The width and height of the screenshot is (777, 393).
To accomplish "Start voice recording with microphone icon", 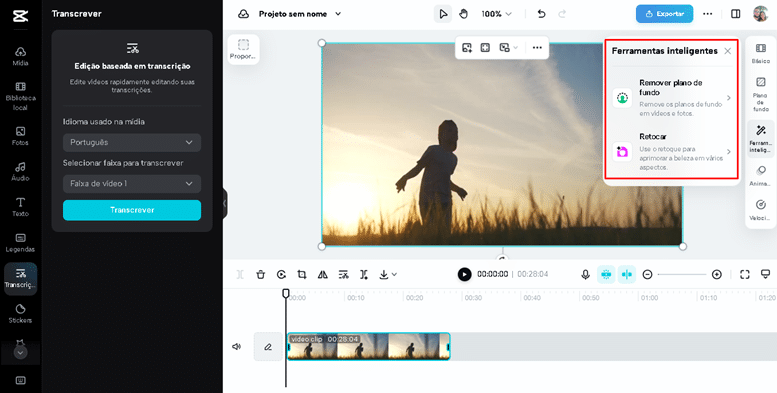I will [x=585, y=274].
